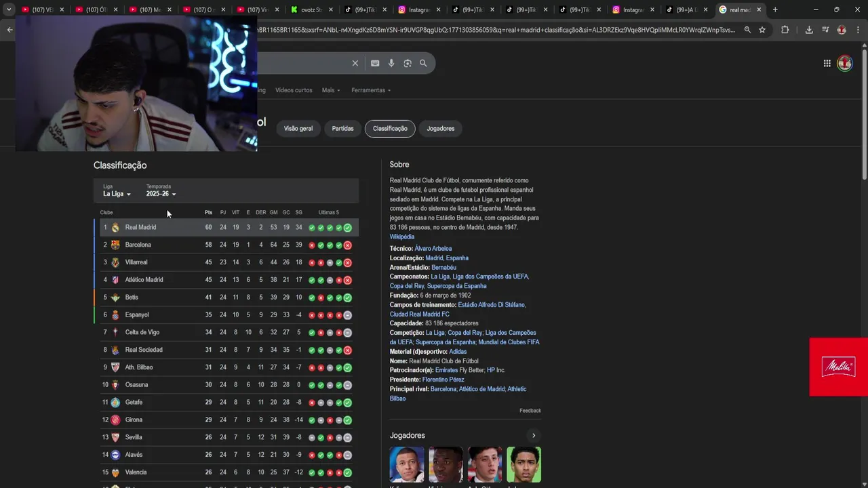The height and width of the screenshot is (488, 868).
Task: Click the magnifier search button in search box
Action: [423, 63]
